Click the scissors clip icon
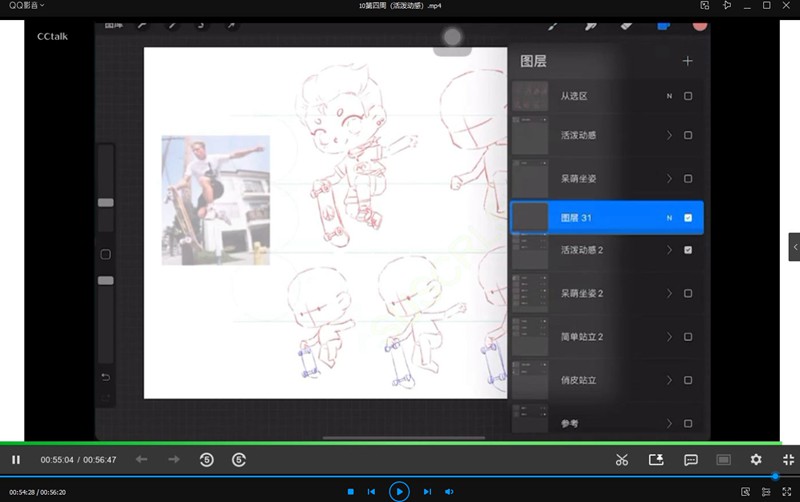800x502 pixels. [x=622, y=460]
